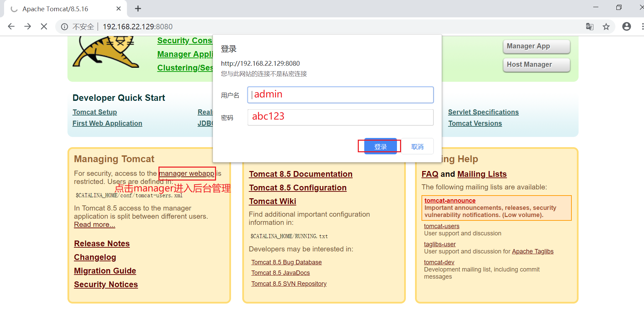Stop page loading with X icon
The width and height of the screenshot is (644, 310).
[44, 27]
